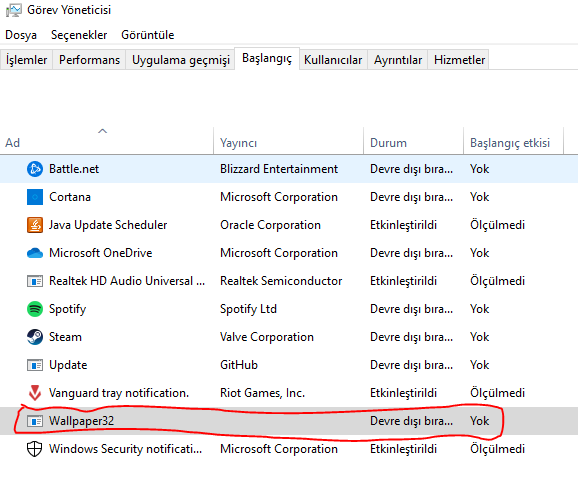Viewport: 578px width, 504px height.
Task: Sort by the Durum column header
Action: pos(388,143)
